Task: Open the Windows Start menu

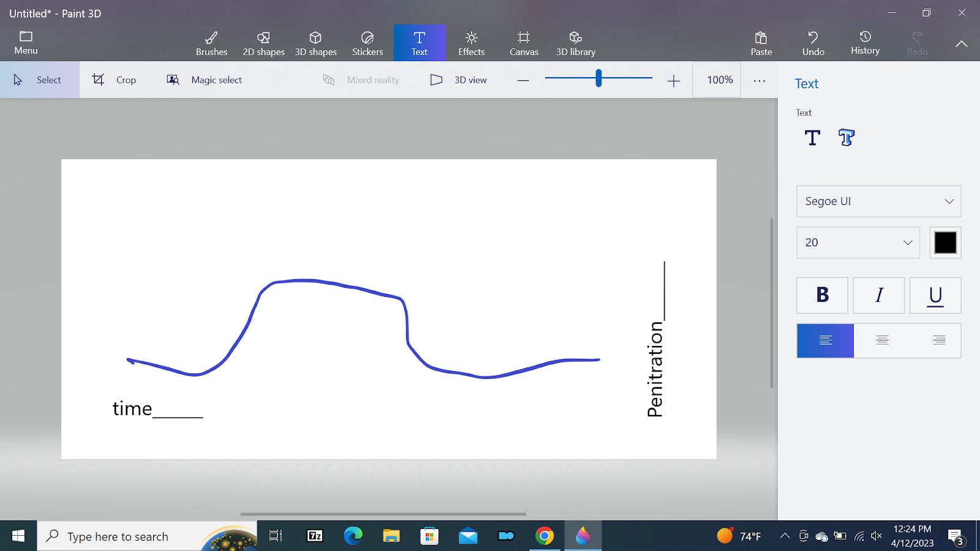Action: coord(18,536)
